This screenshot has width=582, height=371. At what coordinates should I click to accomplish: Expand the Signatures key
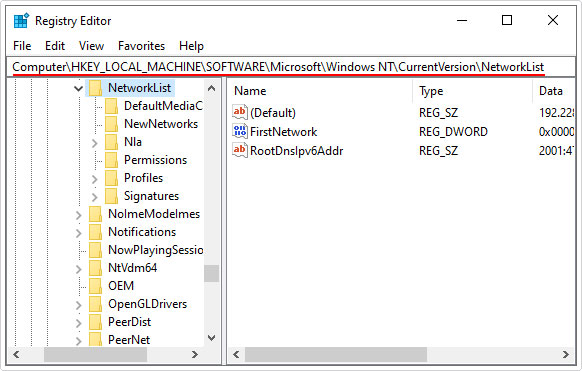coord(95,197)
